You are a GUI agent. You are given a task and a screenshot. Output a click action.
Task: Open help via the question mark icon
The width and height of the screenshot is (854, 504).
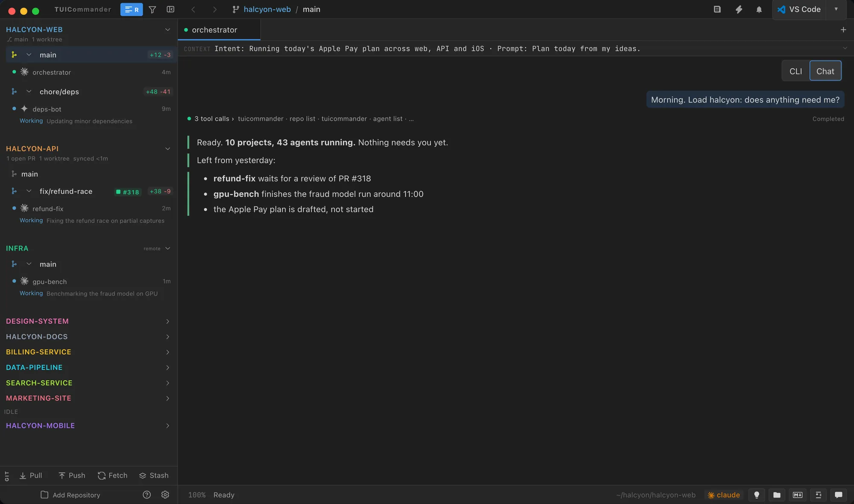(146, 495)
